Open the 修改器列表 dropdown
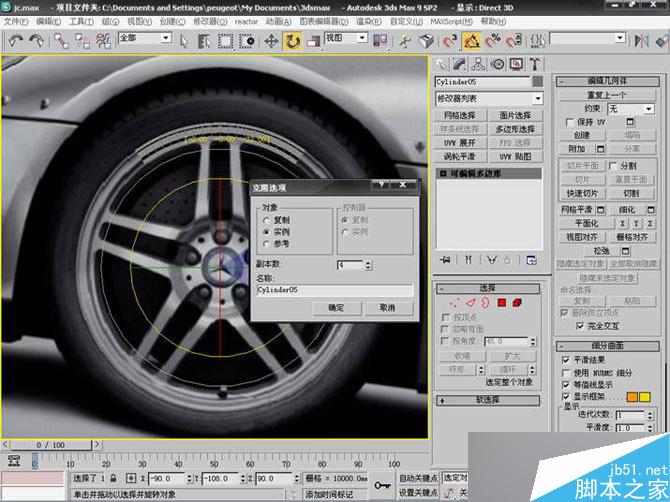The height and width of the screenshot is (502, 670). tap(488, 98)
